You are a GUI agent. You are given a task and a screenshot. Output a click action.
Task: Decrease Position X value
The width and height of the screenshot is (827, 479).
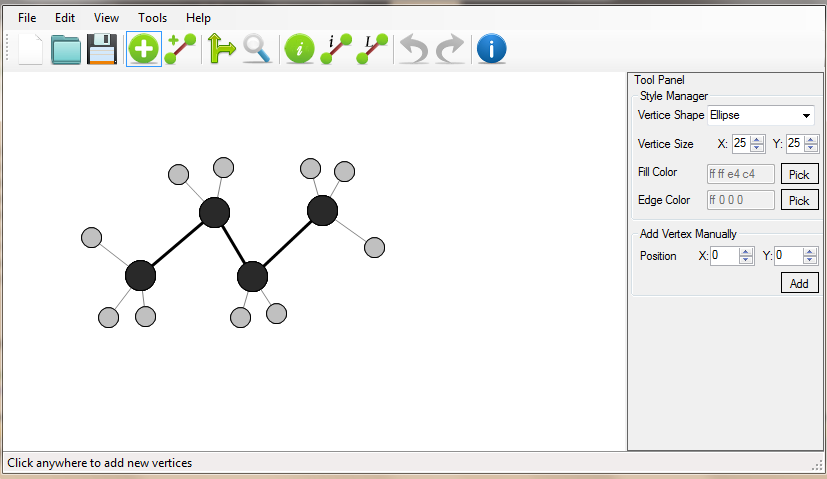click(746, 260)
